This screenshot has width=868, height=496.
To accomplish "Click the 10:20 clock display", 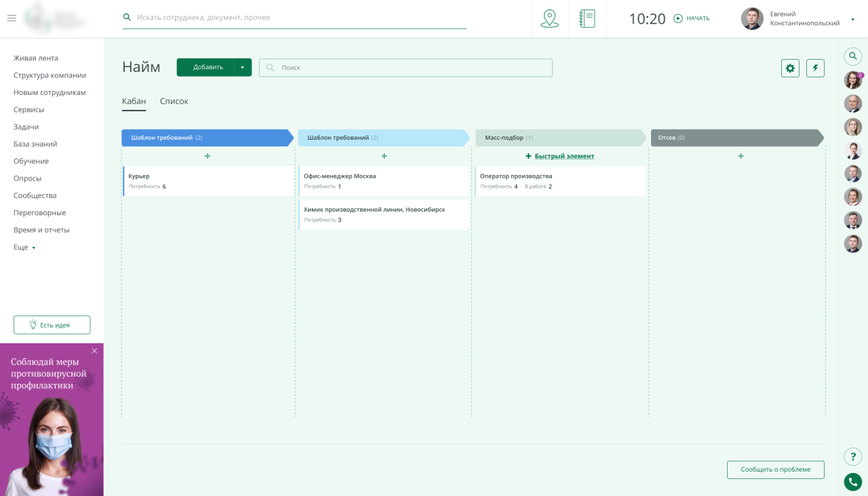I will click(647, 19).
